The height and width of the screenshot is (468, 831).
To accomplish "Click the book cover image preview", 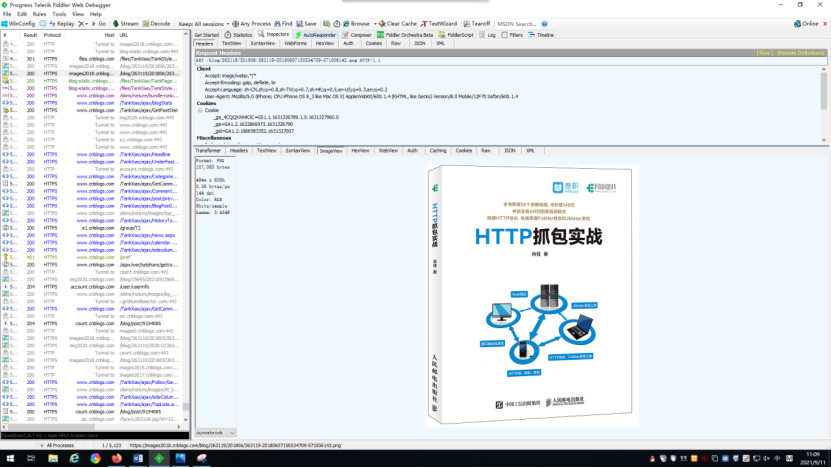I will click(x=532, y=296).
